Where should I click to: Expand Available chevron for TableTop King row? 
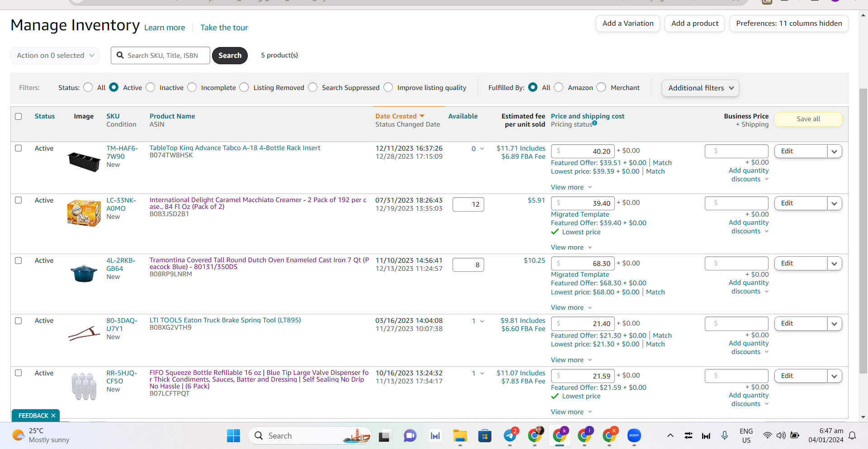click(x=482, y=149)
